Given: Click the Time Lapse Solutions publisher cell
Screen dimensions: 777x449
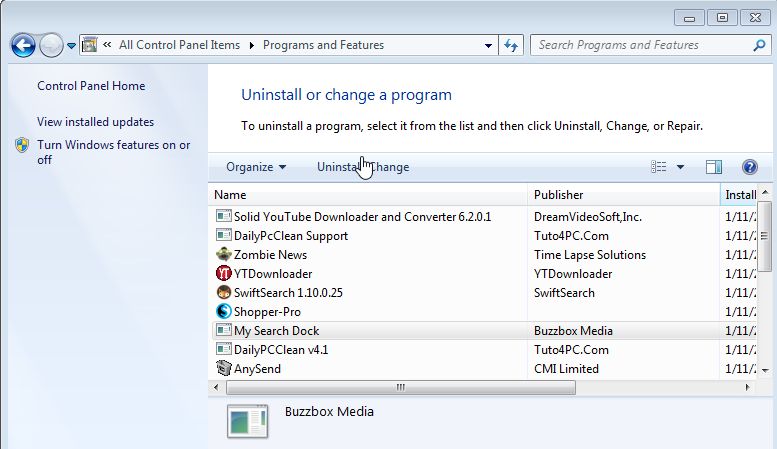Looking at the screenshot, I should click(590, 255).
